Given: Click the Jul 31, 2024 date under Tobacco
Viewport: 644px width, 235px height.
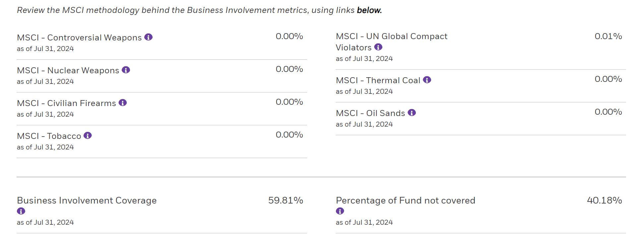Looking at the screenshot, I should point(45,147).
